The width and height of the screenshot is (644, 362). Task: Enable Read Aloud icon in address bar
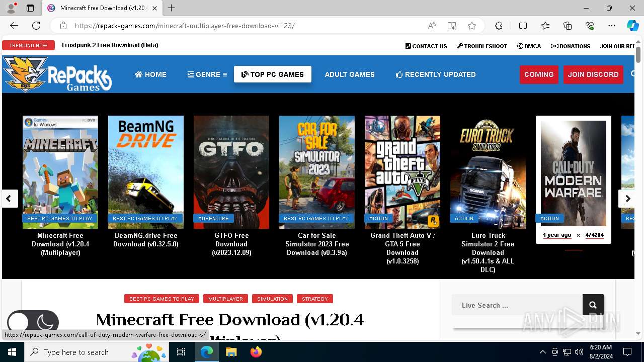point(432,26)
